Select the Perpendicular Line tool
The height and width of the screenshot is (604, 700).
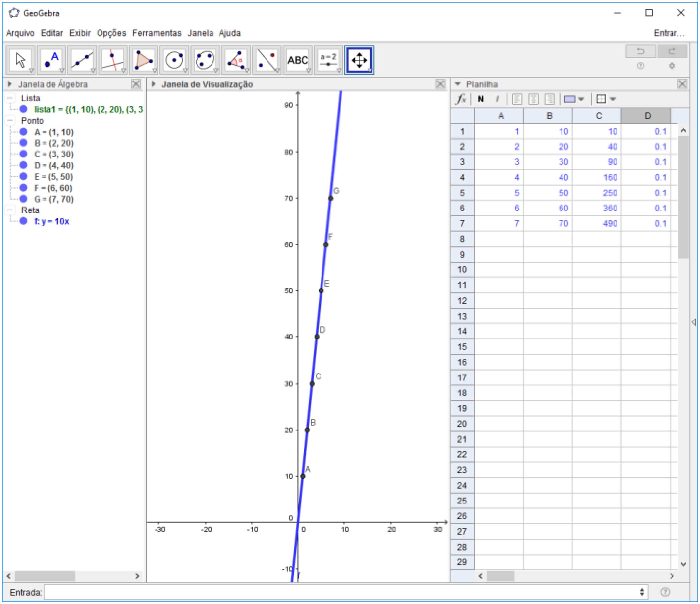(113, 60)
